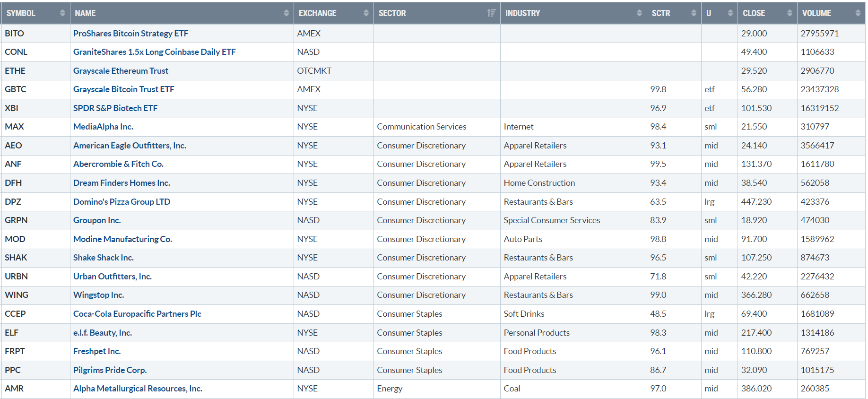Viewport: 868px width, 399px height.
Task: Select the GBTC symbol cell
Action: [16, 89]
